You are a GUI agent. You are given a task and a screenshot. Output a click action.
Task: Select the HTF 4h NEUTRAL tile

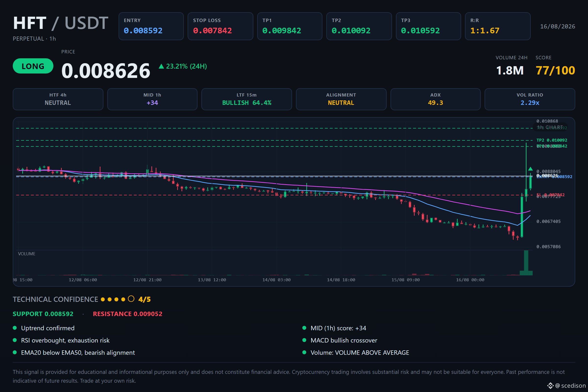[x=58, y=99]
